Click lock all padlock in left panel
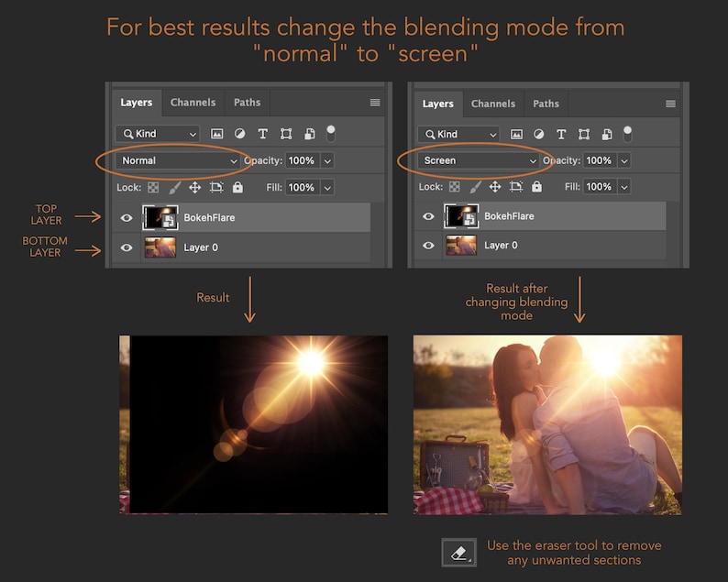The width and height of the screenshot is (728, 582). tap(237, 187)
